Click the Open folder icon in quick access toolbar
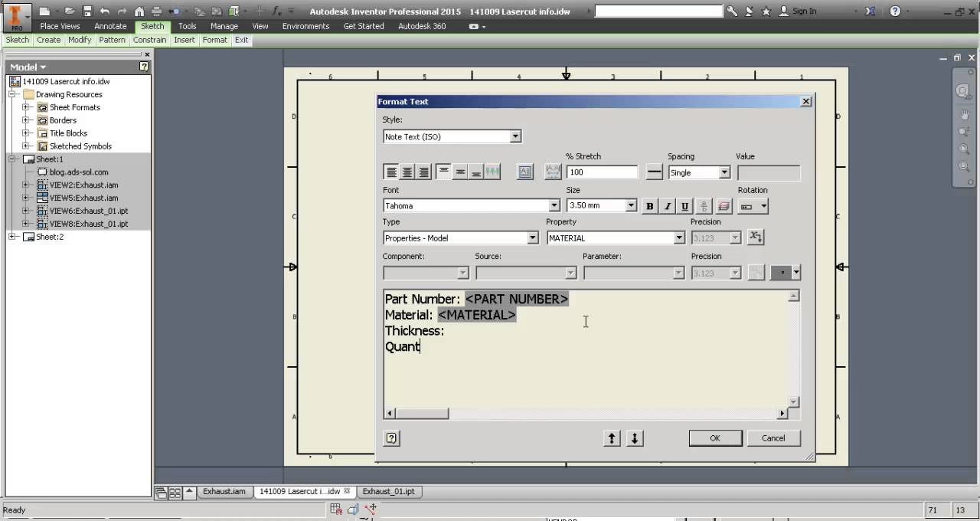The image size is (980, 521). coord(70,11)
